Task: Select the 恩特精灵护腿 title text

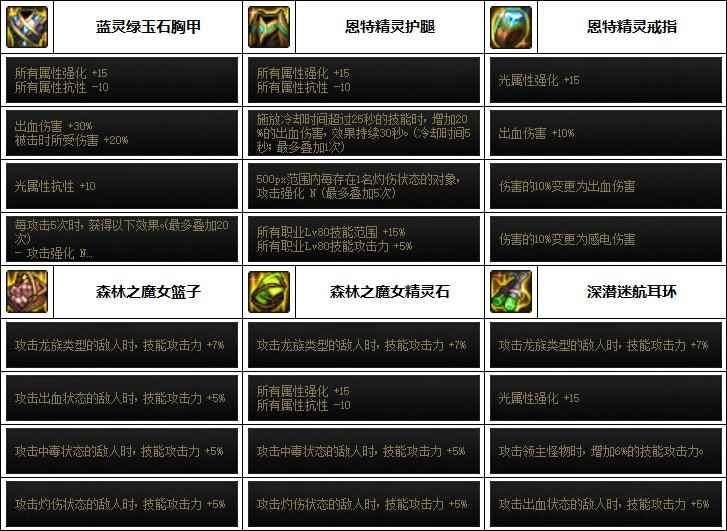Action: pos(390,27)
